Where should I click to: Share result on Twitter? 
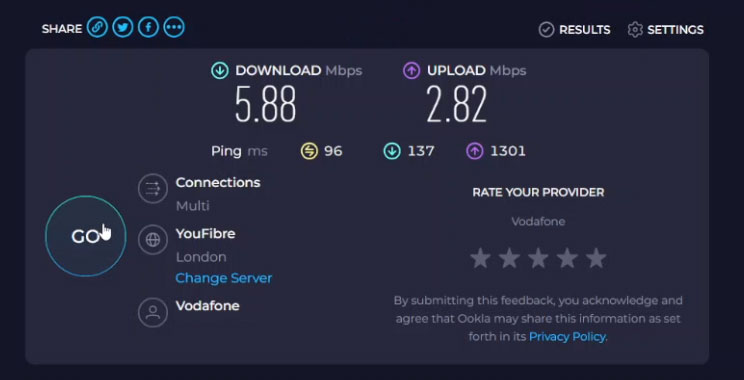122,28
